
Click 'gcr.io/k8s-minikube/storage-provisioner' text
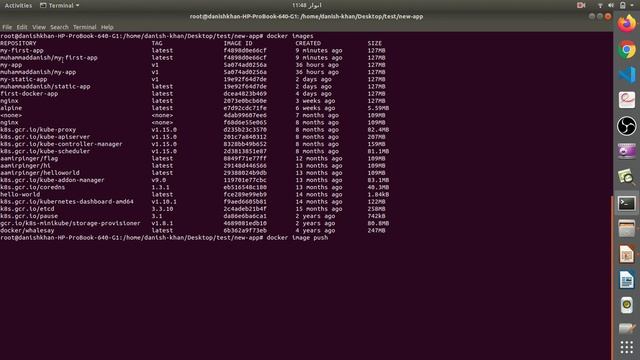click(x=70, y=223)
